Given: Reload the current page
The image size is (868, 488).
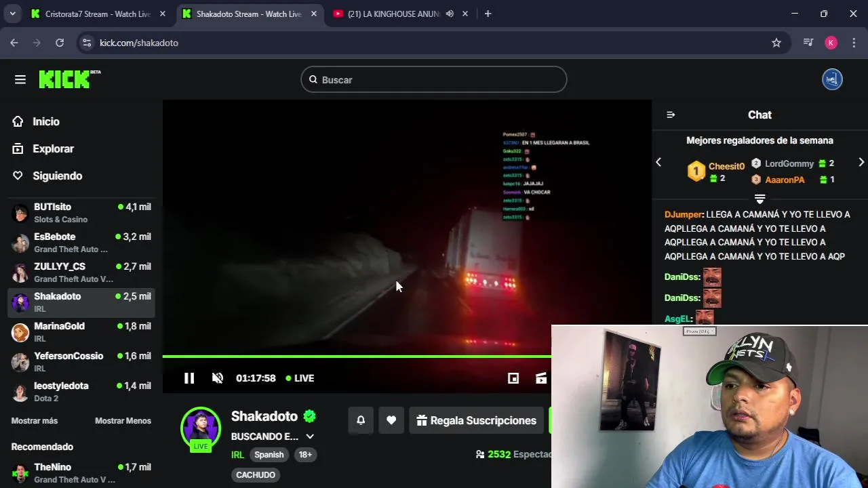Looking at the screenshot, I should coord(60,43).
